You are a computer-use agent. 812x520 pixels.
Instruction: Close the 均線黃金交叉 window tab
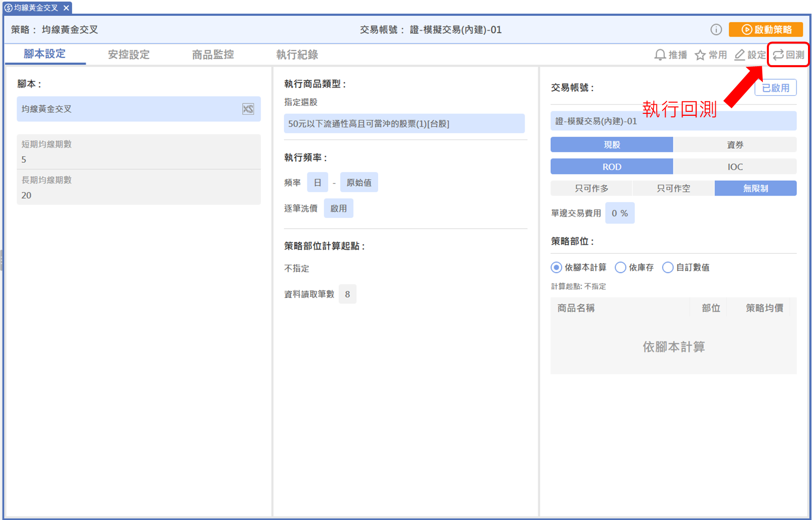pos(66,8)
